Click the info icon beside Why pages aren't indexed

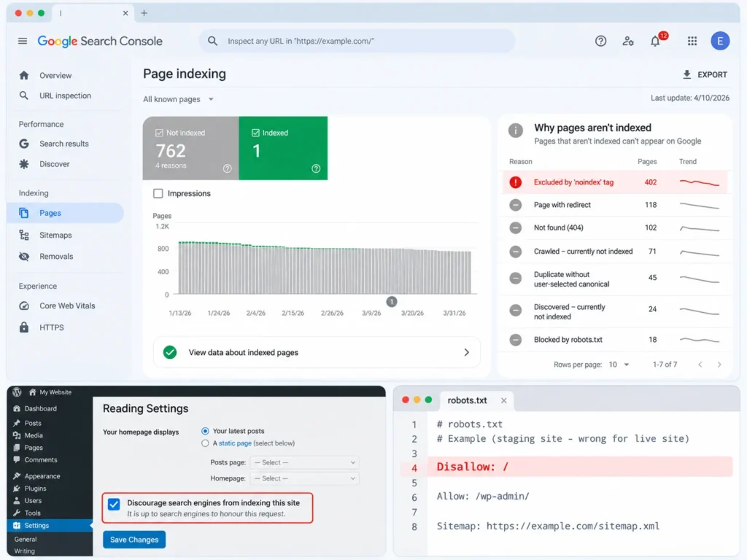[x=516, y=130]
